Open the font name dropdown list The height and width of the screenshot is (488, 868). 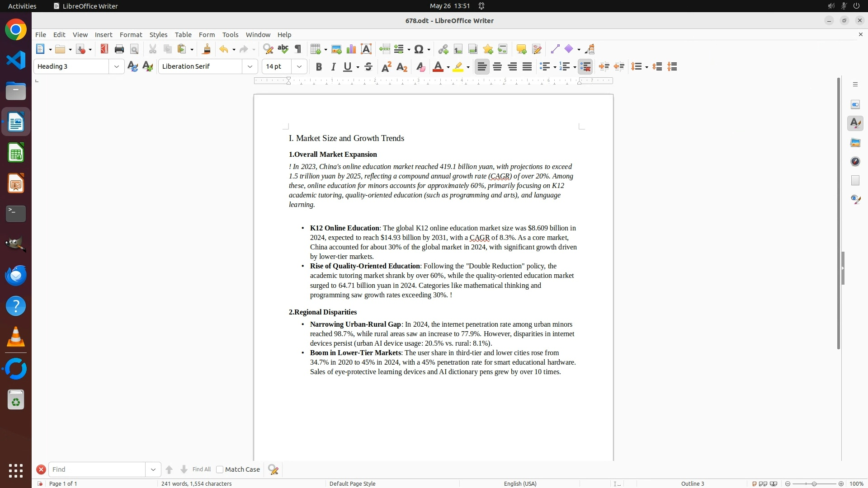pyautogui.click(x=250, y=66)
